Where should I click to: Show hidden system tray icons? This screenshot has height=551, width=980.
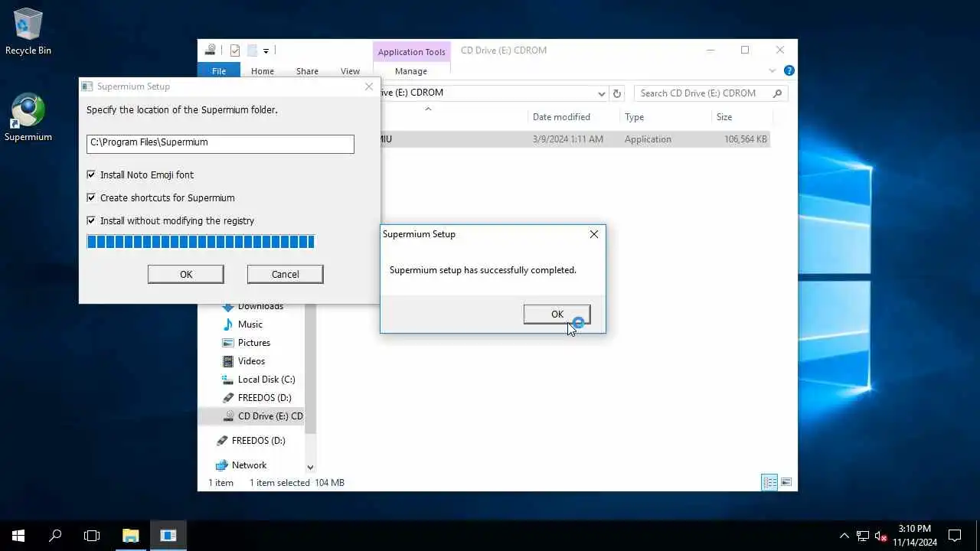[844, 536]
